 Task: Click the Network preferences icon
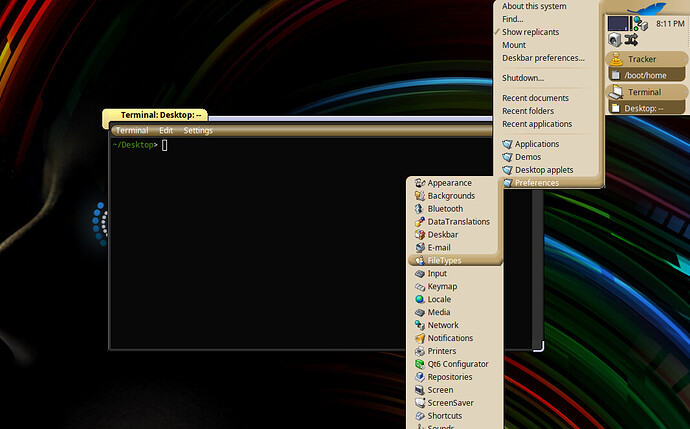click(x=420, y=325)
